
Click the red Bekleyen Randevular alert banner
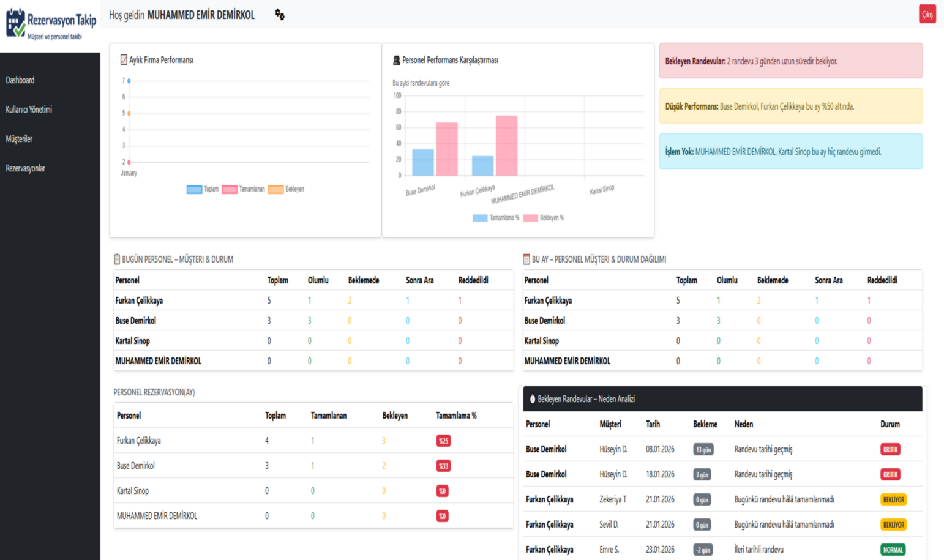pyautogui.click(x=790, y=61)
